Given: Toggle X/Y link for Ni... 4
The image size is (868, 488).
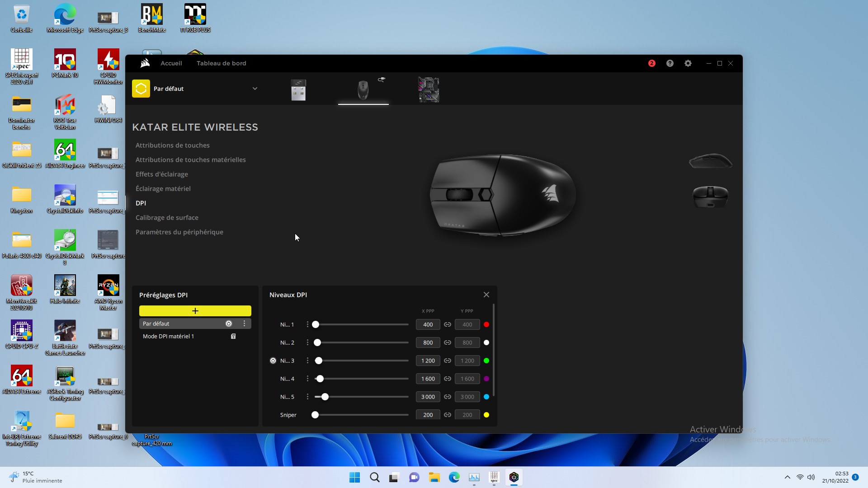Looking at the screenshot, I should [448, 379].
